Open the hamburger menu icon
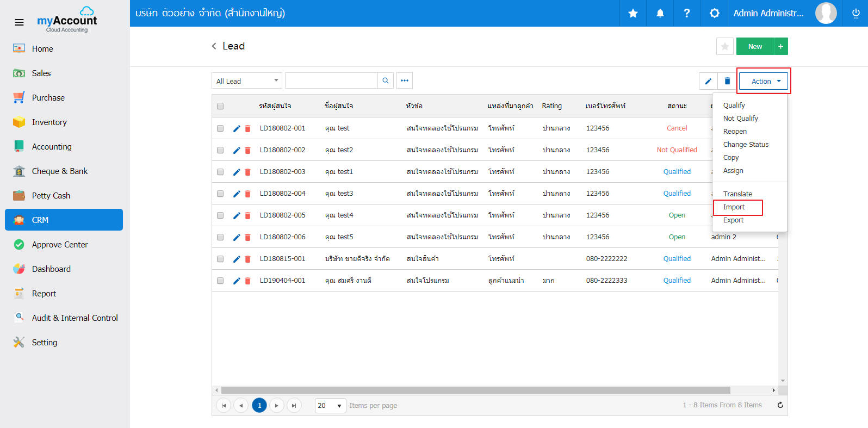 [19, 22]
